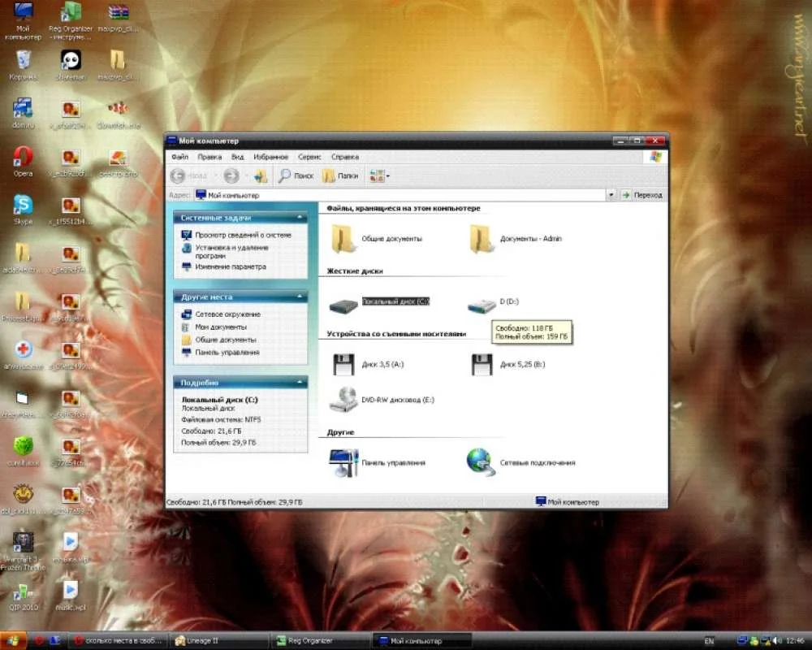Open the Избранное menu
This screenshot has height=650, width=812.
(270, 157)
